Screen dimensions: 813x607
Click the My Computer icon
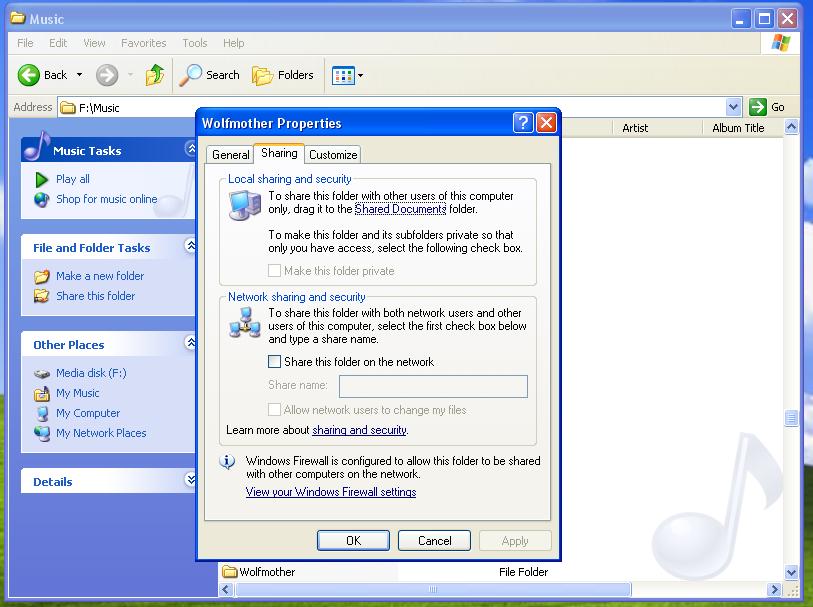pos(41,413)
